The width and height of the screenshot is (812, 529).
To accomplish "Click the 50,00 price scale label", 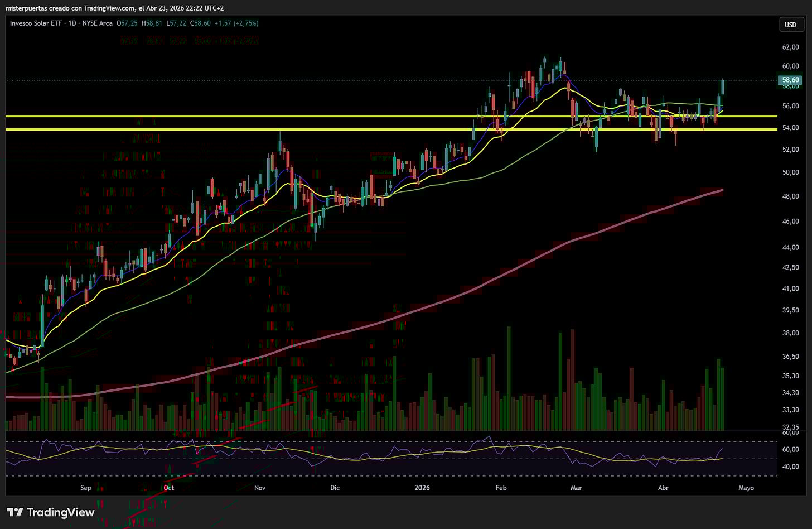I will point(791,172).
